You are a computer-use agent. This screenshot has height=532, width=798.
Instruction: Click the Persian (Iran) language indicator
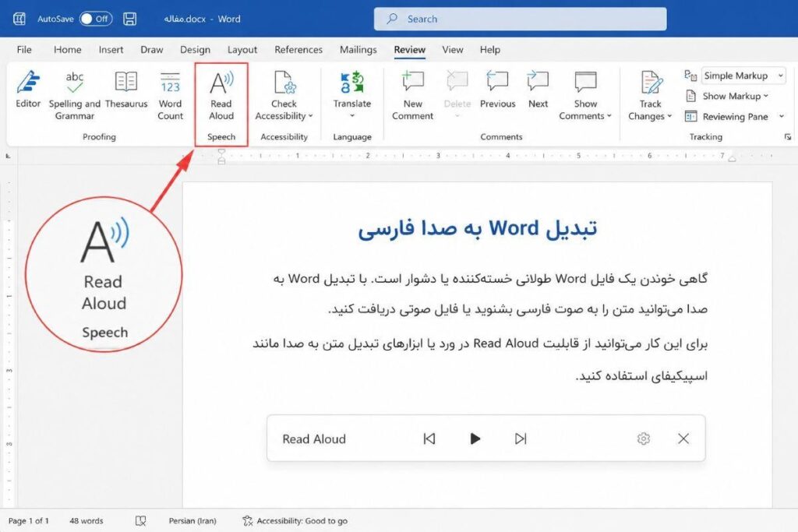pyautogui.click(x=192, y=521)
